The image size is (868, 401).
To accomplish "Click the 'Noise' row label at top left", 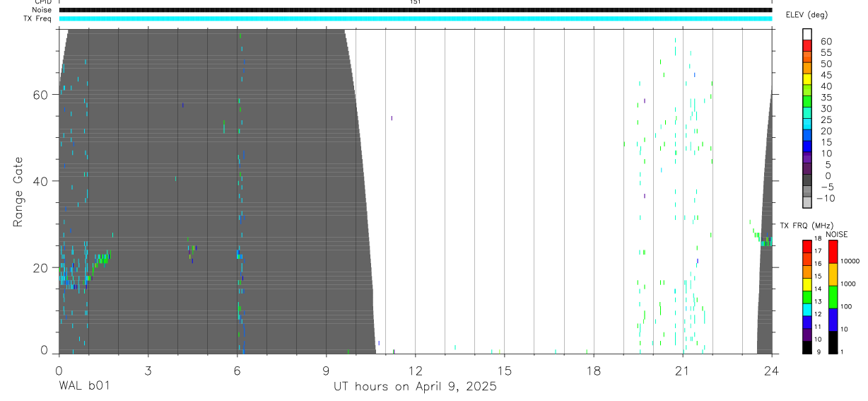I will tap(42, 10).
